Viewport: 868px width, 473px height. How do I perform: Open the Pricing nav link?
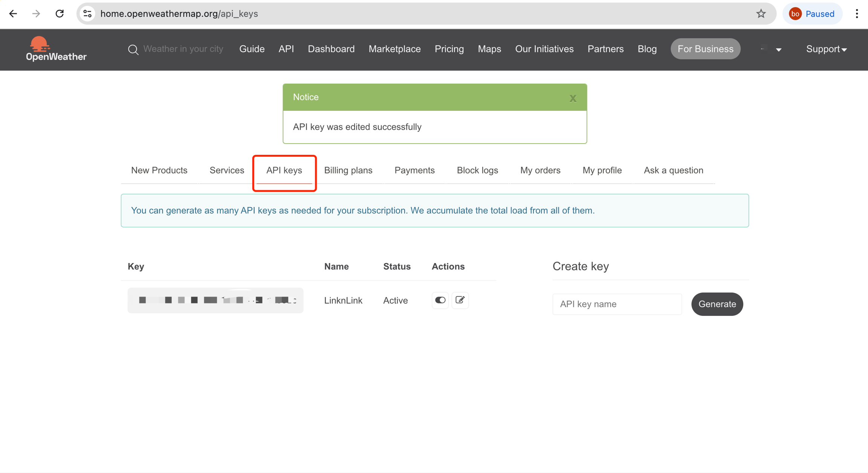[x=449, y=49]
